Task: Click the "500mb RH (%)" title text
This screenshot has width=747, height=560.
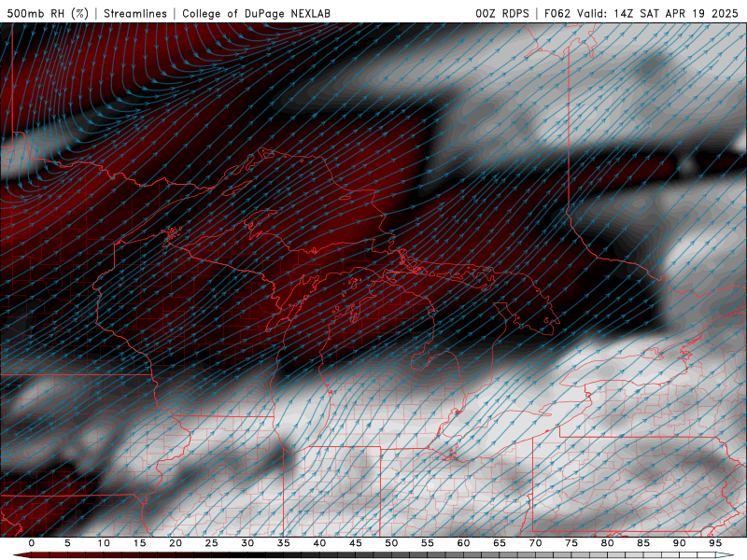Action: 49,13
